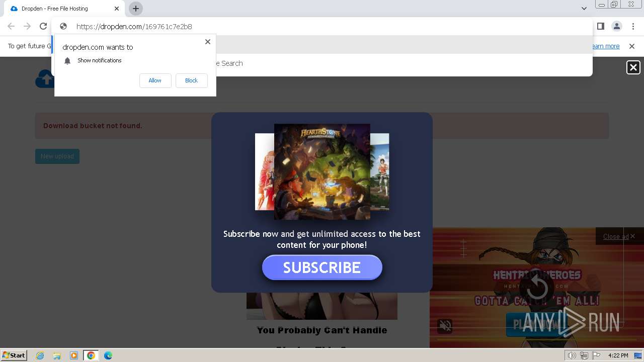Click the address bar URL field
The width and height of the screenshot is (644, 362).
point(322,26)
